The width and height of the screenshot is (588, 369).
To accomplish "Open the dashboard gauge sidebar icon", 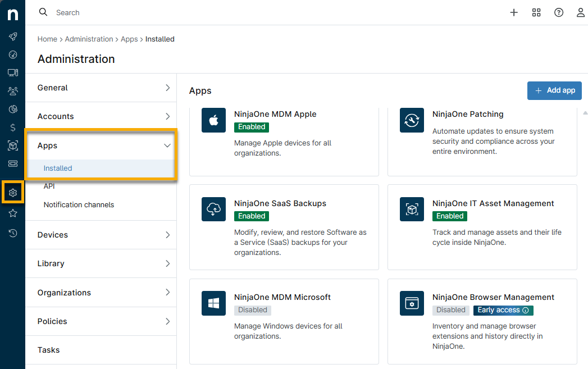I will 13,54.
